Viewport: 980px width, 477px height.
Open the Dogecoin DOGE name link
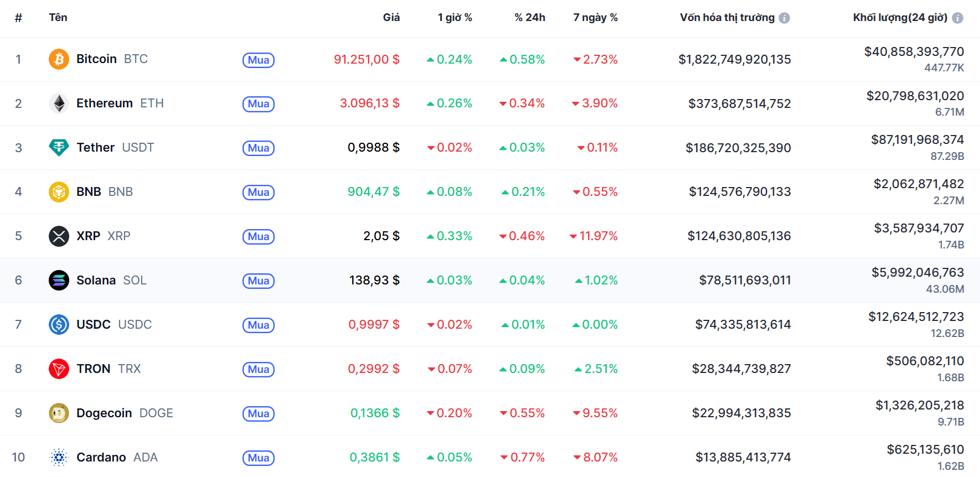click(125, 413)
